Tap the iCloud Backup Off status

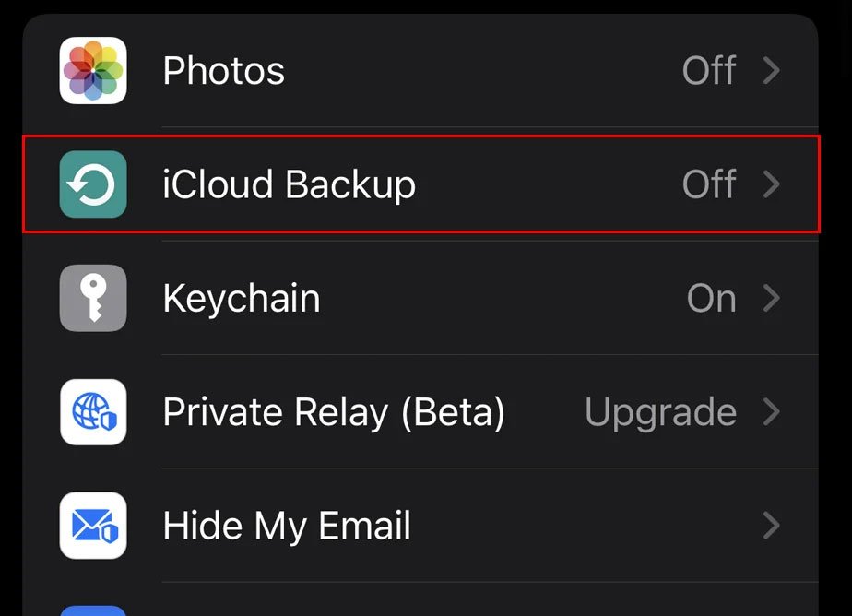coord(708,184)
